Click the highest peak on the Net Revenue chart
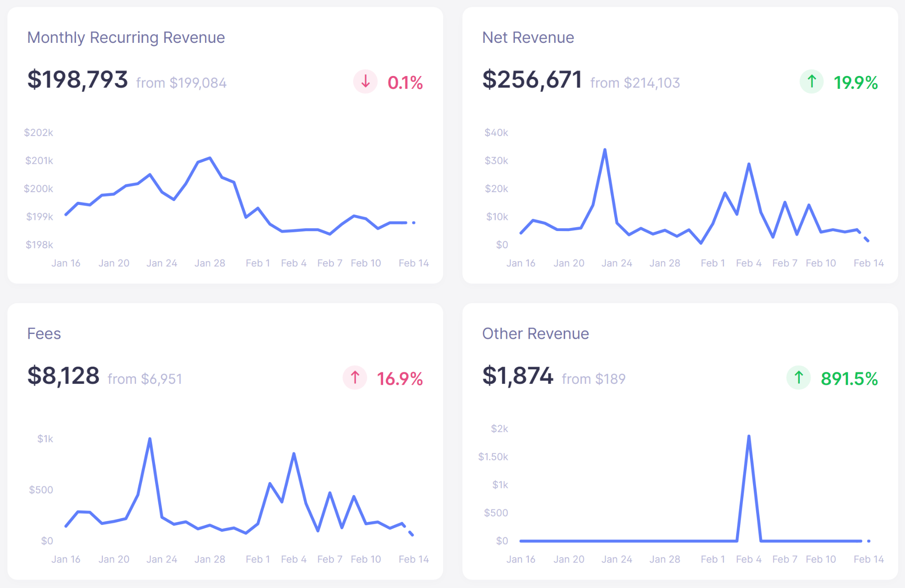Image resolution: width=905 pixels, height=588 pixels. click(x=605, y=150)
